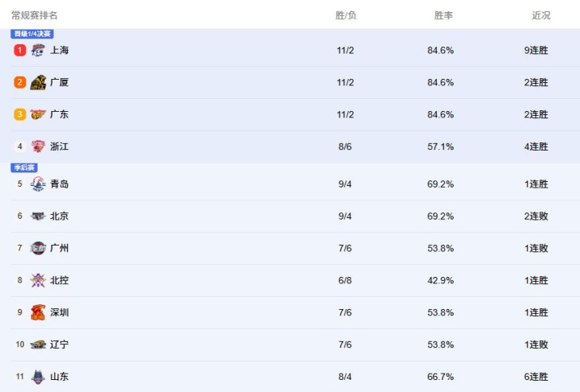Click the 近况 column header
The image size is (580, 392).
tap(541, 15)
